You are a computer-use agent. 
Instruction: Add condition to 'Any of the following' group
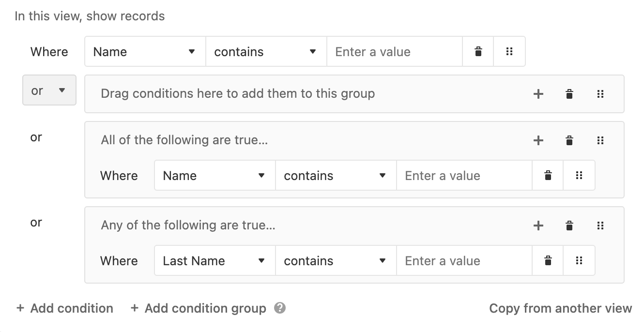point(538,226)
